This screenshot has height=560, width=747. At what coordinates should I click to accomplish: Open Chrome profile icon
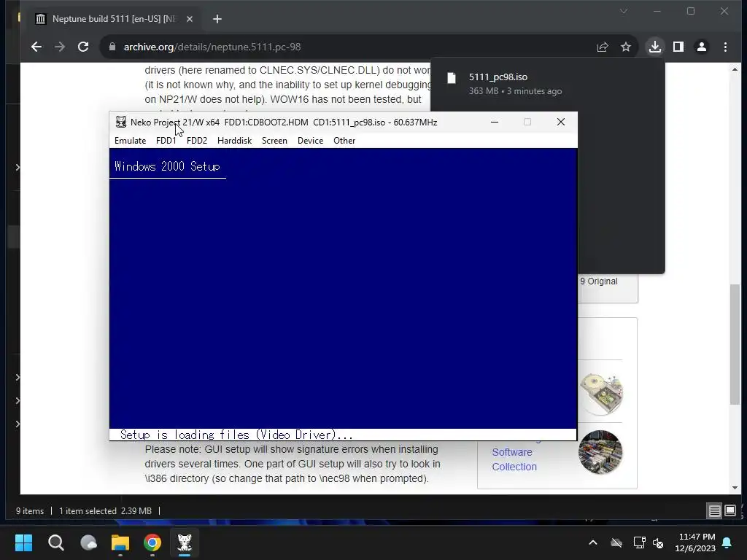(x=702, y=47)
